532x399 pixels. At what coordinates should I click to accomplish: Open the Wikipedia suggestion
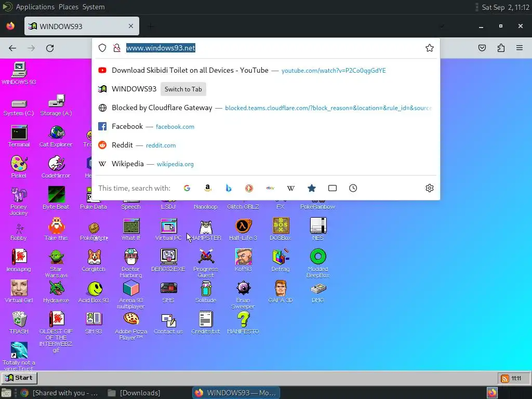point(266,164)
